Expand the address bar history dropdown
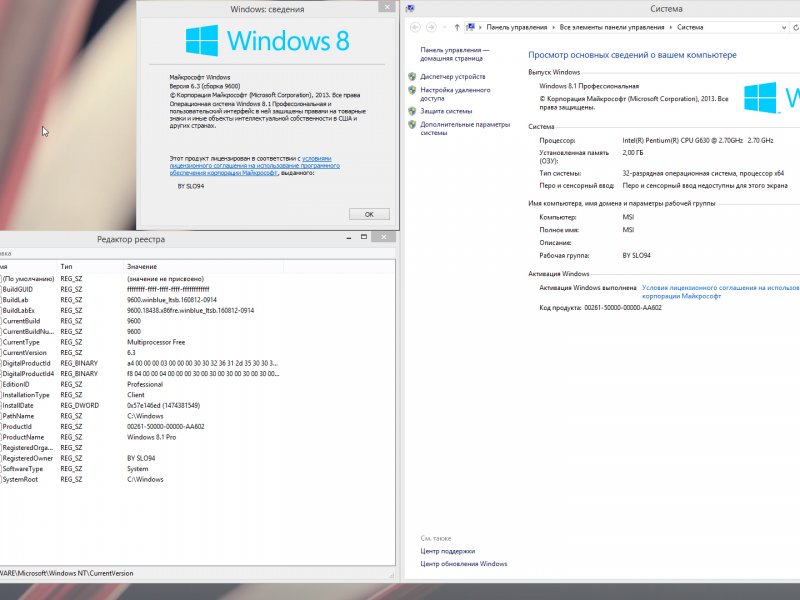Screen dimensions: 800x600 coord(784,28)
